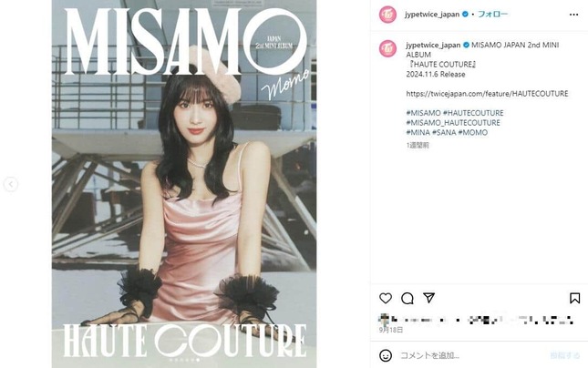
Task: Save post with bookmark icon
Action: pos(575,298)
